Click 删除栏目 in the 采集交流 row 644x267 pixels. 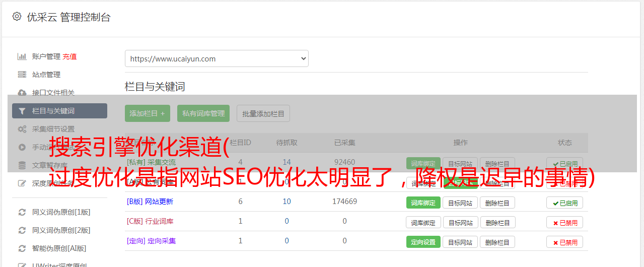point(497,163)
